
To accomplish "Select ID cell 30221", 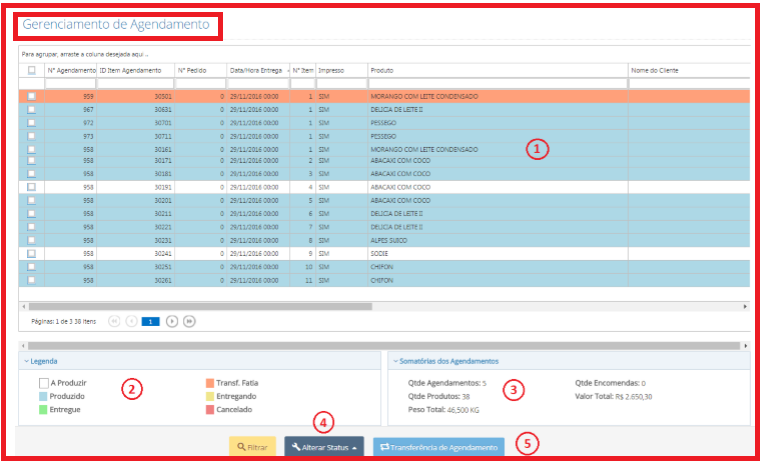I will [136, 227].
